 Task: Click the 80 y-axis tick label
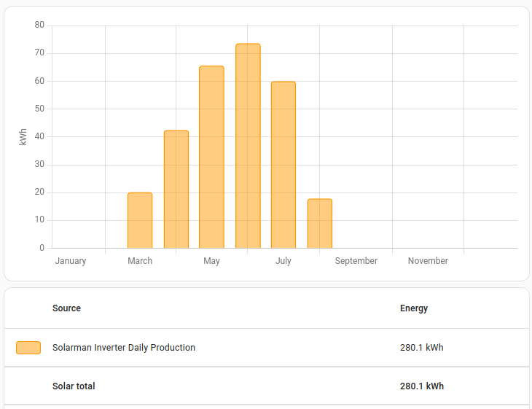pyautogui.click(x=39, y=25)
